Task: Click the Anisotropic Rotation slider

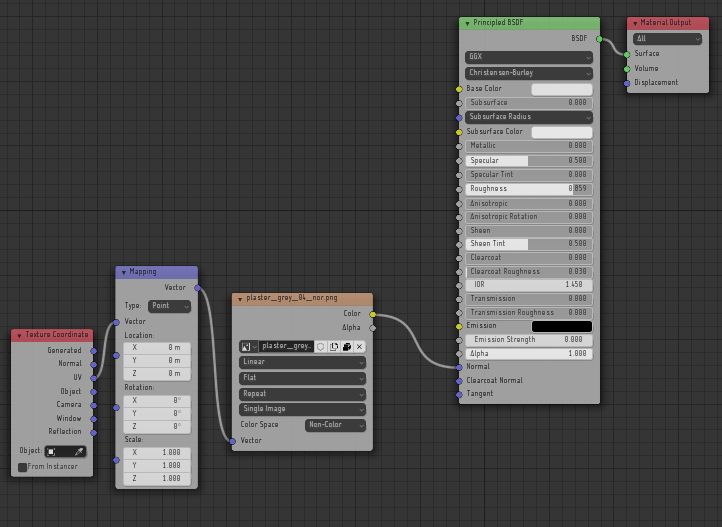Action: pos(529,217)
